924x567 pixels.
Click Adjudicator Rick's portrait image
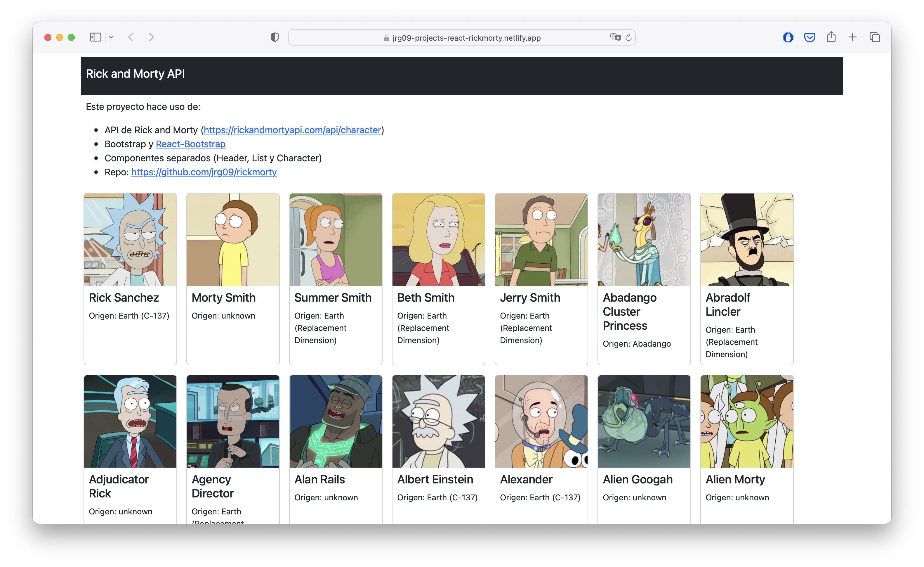coord(130,421)
